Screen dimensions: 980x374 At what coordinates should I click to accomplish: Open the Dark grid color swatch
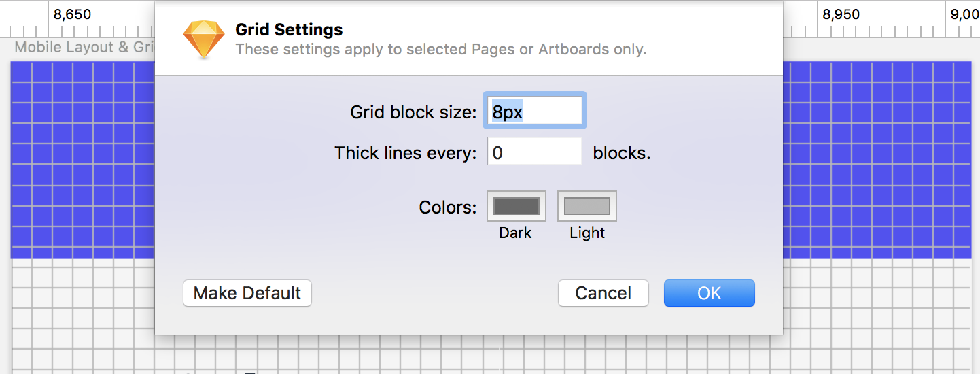pyautogui.click(x=517, y=206)
